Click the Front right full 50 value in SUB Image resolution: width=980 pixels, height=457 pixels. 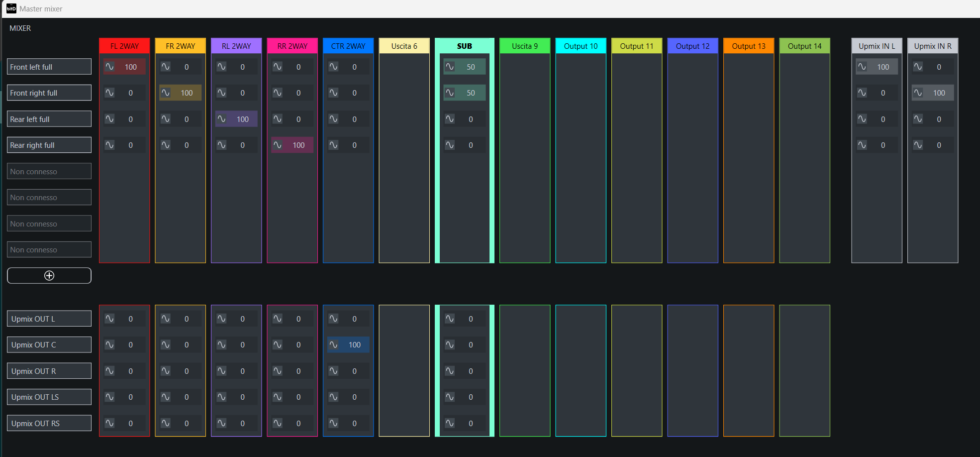point(471,93)
